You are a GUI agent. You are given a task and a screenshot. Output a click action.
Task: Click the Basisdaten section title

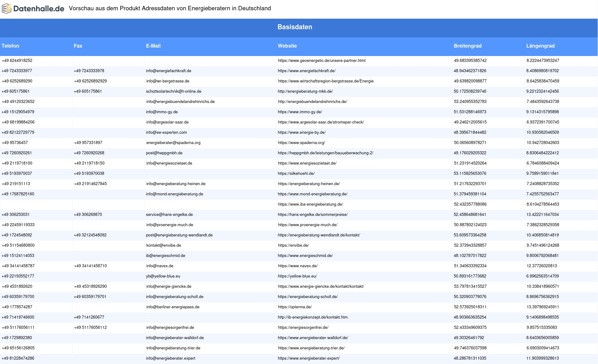pos(295,27)
